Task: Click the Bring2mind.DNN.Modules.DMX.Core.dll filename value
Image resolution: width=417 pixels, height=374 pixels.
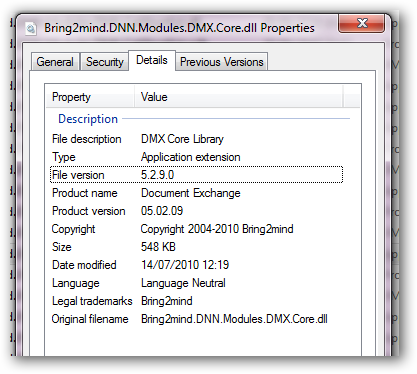Action: point(234,319)
